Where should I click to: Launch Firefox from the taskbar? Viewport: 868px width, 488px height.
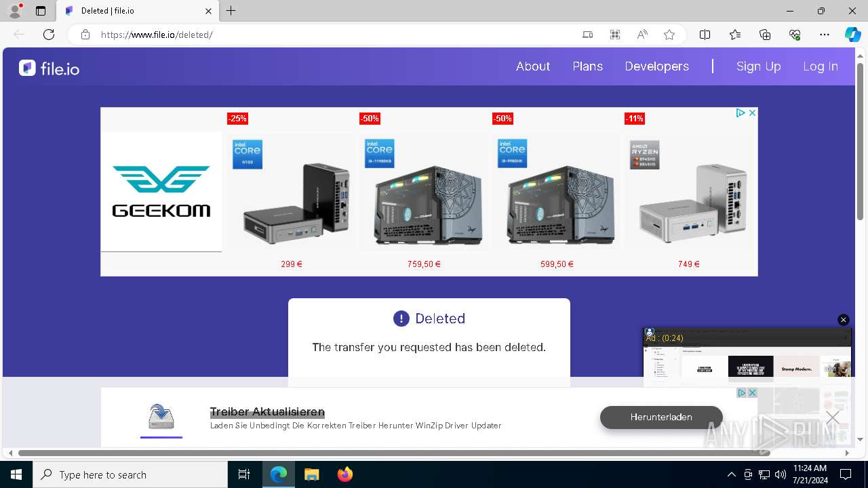pos(344,474)
